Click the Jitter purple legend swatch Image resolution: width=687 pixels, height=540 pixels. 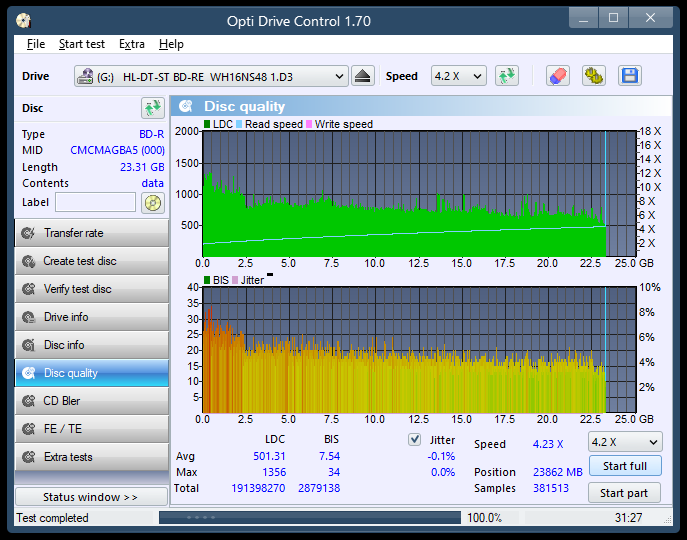235,280
